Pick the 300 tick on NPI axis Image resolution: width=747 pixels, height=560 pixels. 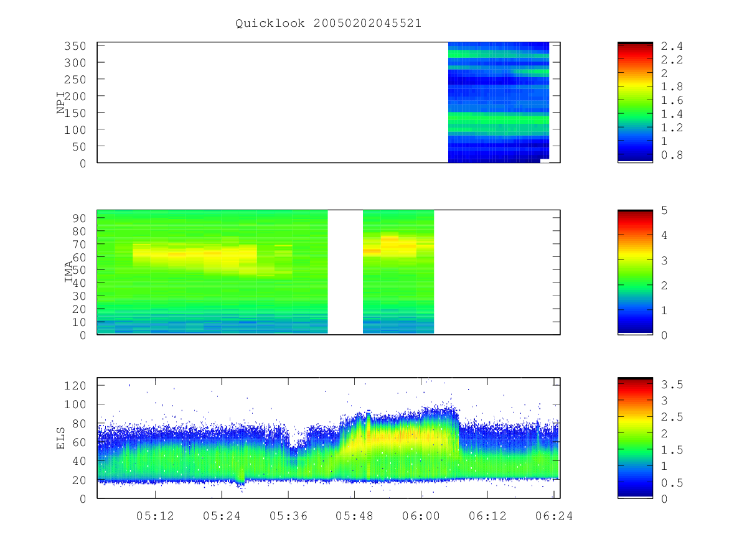pos(76,63)
